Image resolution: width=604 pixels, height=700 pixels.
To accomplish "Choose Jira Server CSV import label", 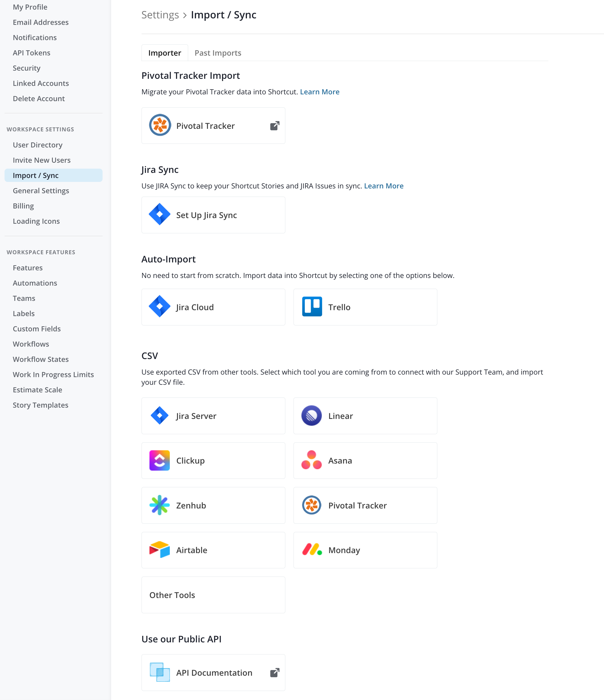I will click(x=196, y=416).
